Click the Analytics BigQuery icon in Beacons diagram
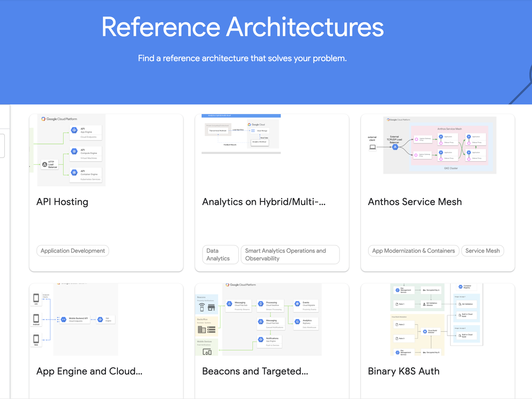The width and height of the screenshot is (532, 399). pyautogui.click(x=297, y=322)
